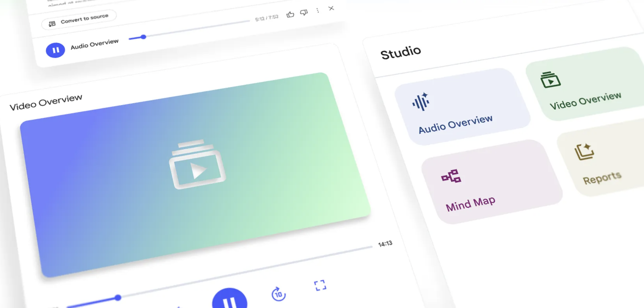Enter fullscreen video mode
Viewport: 644px width, 308px height.
(x=320, y=285)
